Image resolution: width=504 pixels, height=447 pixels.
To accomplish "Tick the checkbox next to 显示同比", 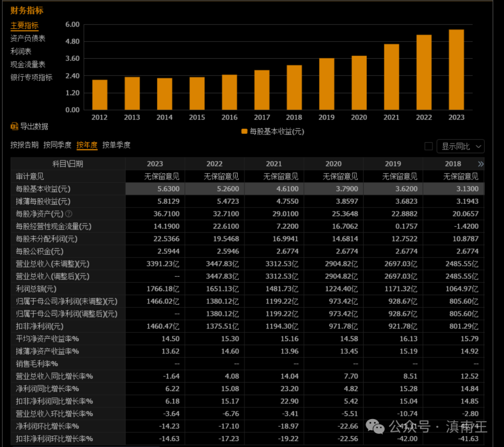I will [x=428, y=146].
